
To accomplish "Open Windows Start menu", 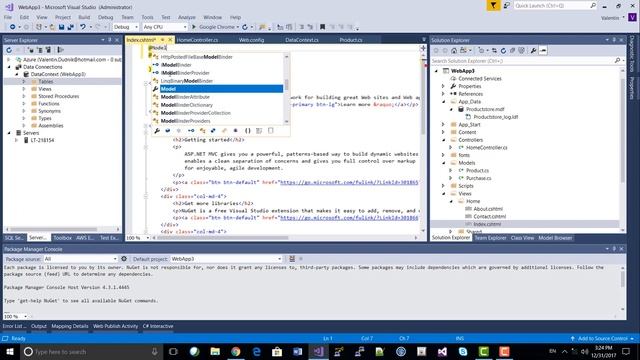I will pos(10,351).
